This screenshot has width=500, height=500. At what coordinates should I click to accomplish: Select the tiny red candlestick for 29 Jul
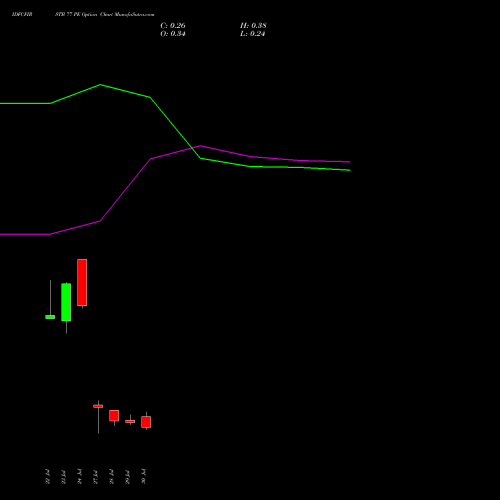[x=130, y=421]
